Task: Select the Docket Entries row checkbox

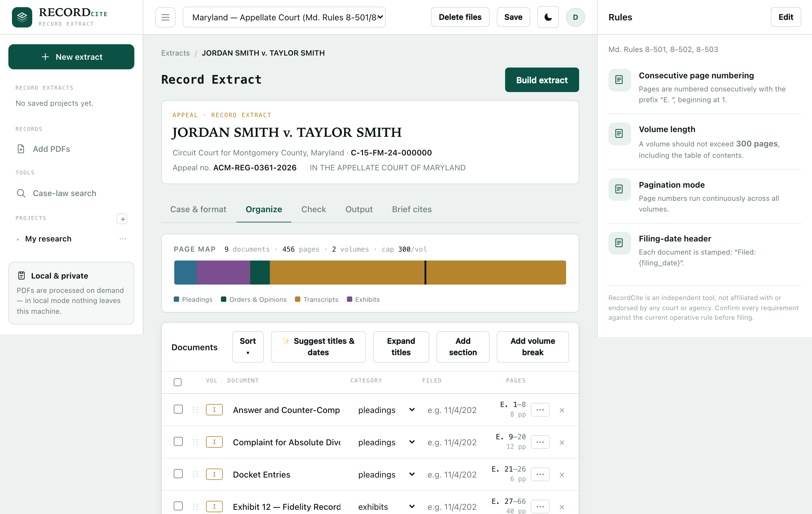Action: coord(178,474)
